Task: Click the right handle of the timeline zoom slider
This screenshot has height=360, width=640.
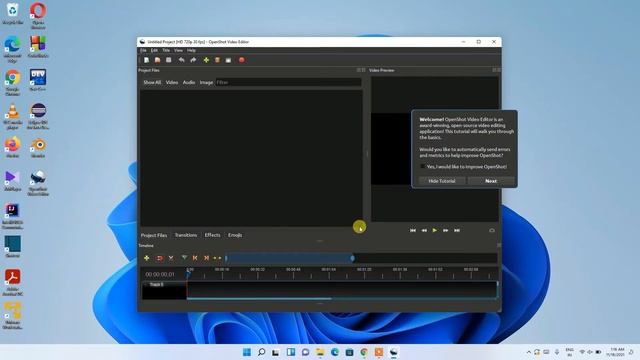Action: click(353, 258)
